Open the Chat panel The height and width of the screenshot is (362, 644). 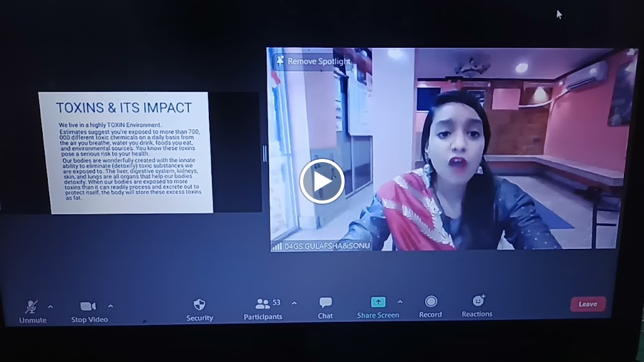tap(325, 308)
